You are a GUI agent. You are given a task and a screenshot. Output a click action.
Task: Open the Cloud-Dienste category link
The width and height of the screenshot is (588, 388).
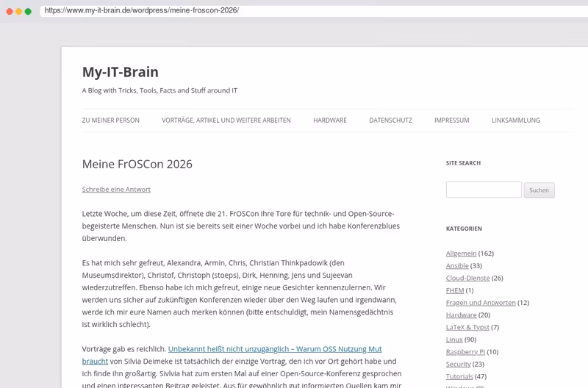(x=467, y=279)
